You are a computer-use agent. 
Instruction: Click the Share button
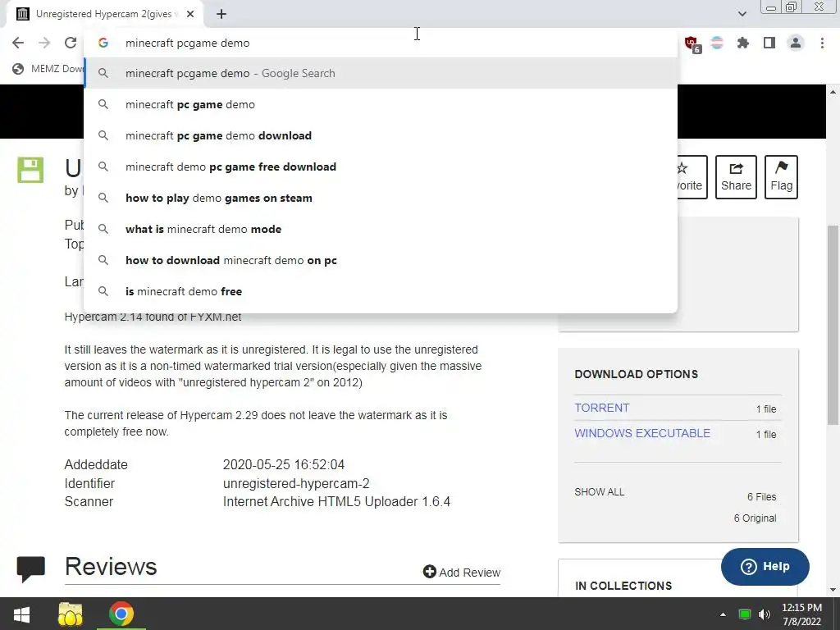pos(736,177)
